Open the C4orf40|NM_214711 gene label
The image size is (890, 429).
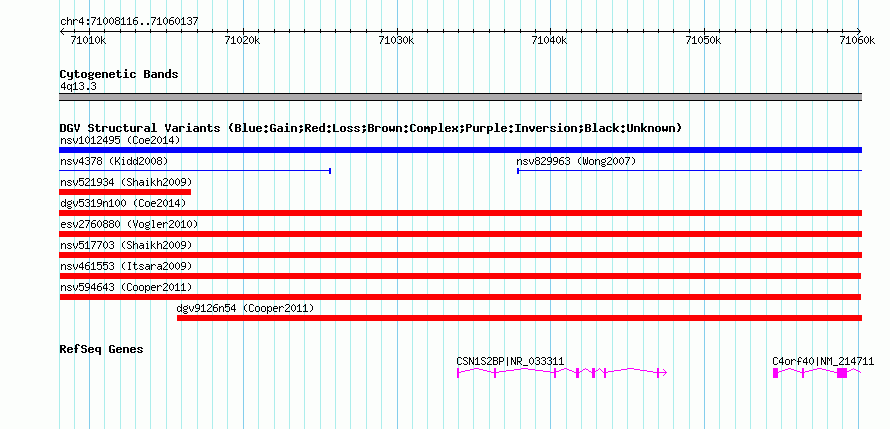pos(823,361)
